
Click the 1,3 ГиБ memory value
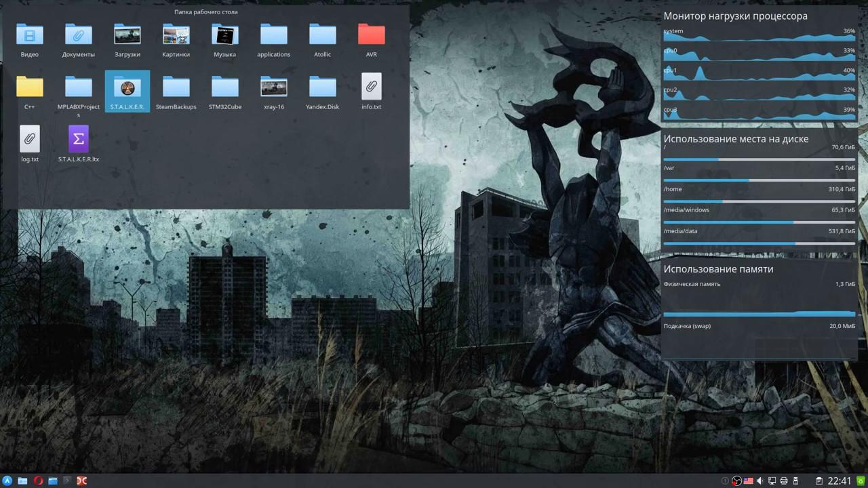(846, 284)
